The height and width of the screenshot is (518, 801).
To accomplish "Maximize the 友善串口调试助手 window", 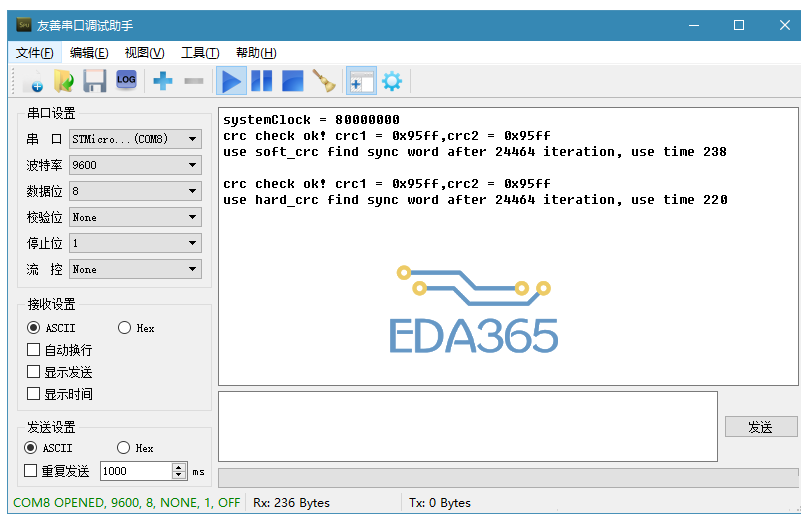I will coord(739,25).
